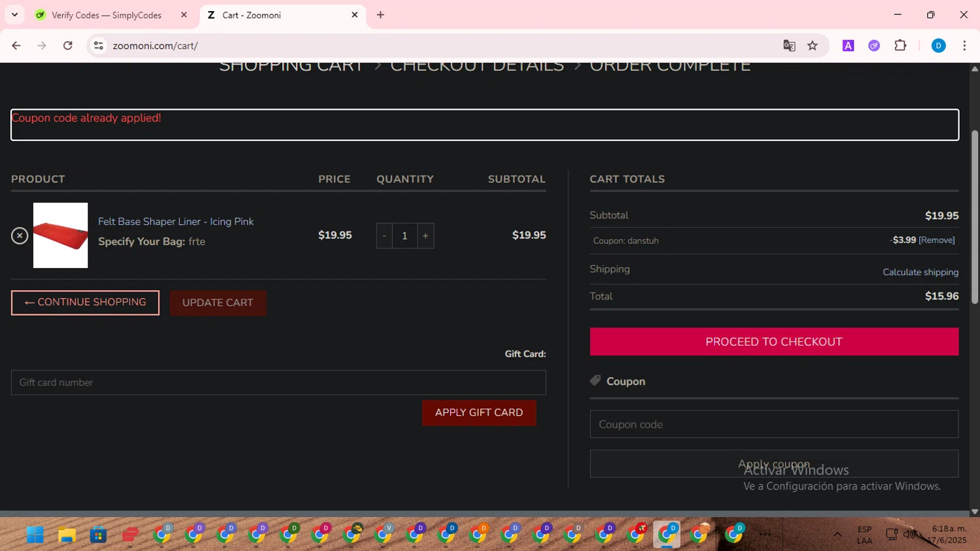
Task: Click the Coupon: danstuh label
Action: click(x=626, y=241)
